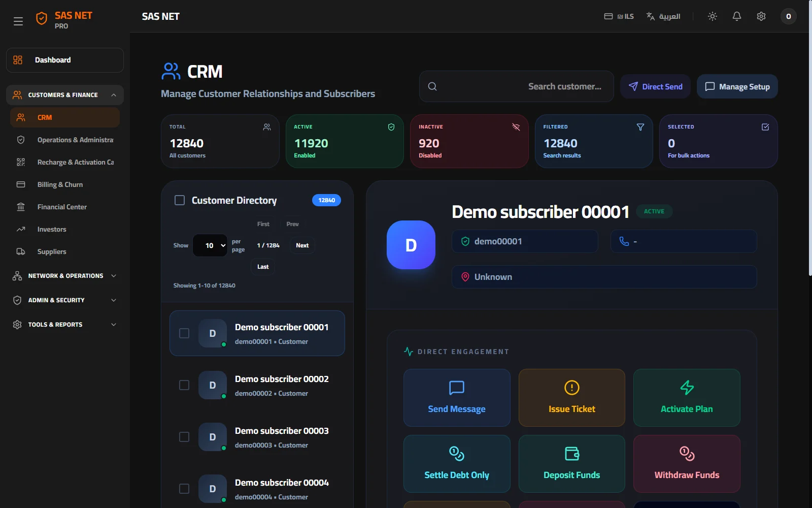812x508 pixels.
Task: Click the D avatar for Demo subscriber 00002
Action: pyautogui.click(x=213, y=385)
